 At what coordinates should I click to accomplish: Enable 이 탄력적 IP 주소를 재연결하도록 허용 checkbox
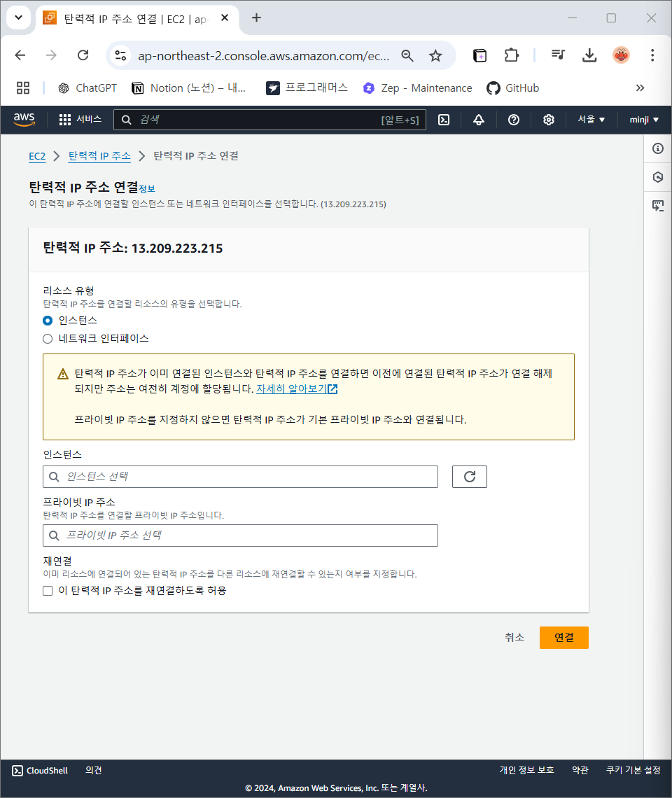point(48,591)
